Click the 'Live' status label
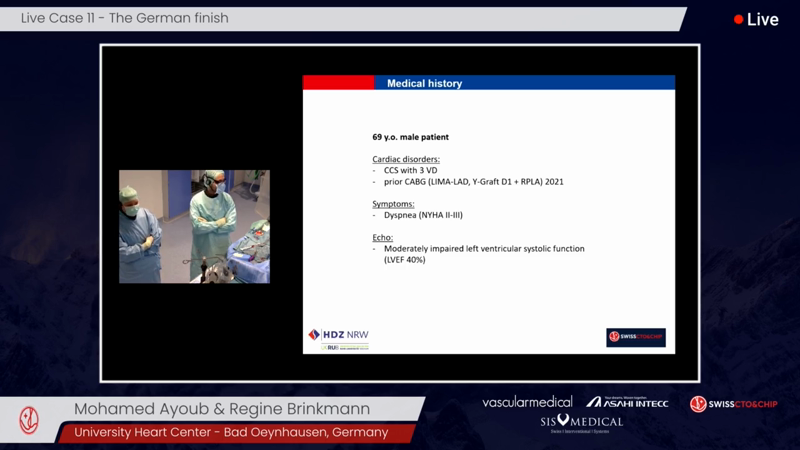 tap(763, 20)
